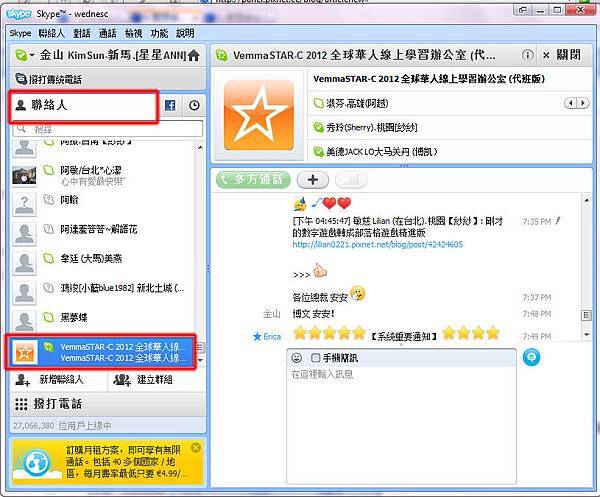Switch to the Facebook tab icon
600x497 pixels.
pos(170,105)
